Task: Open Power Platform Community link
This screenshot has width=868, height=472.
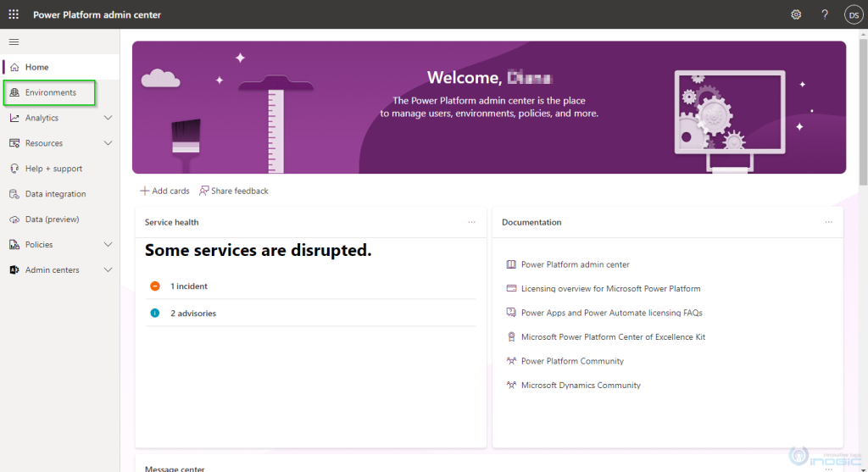Action: 572,361
